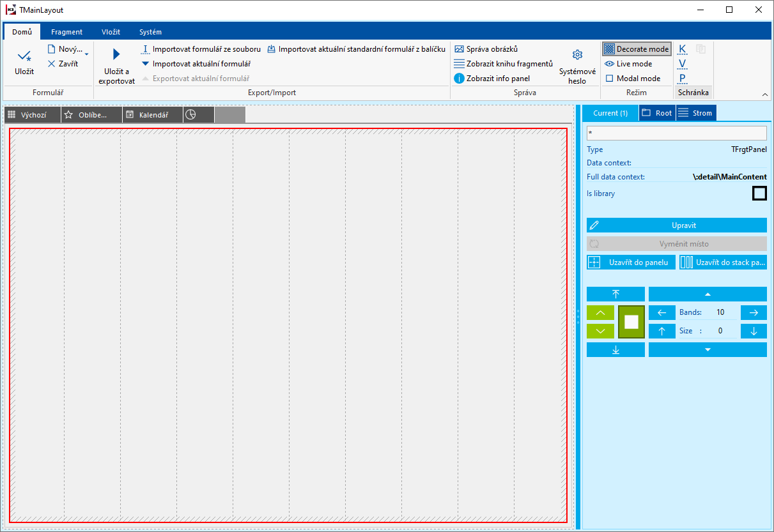Switch to the Strom tree tab
Screen dimensions: 774x532
[695, 113]
